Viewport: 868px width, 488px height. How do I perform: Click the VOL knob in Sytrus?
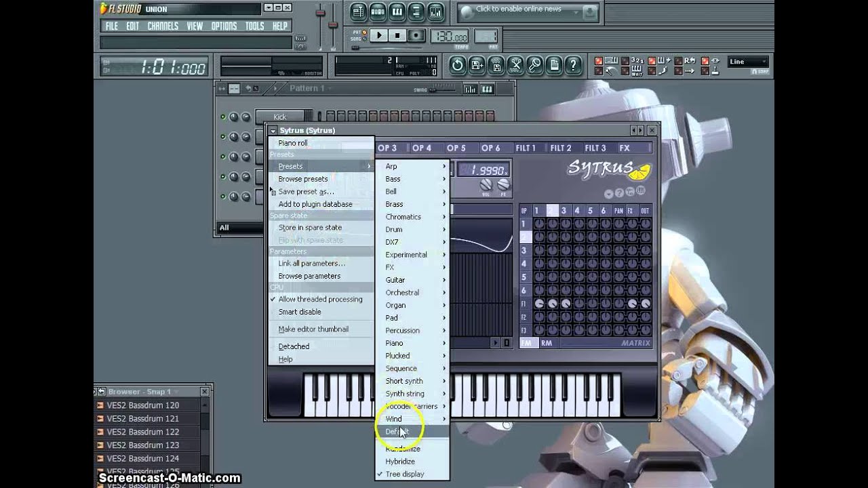pyautogui.click(x=486, y=184)
